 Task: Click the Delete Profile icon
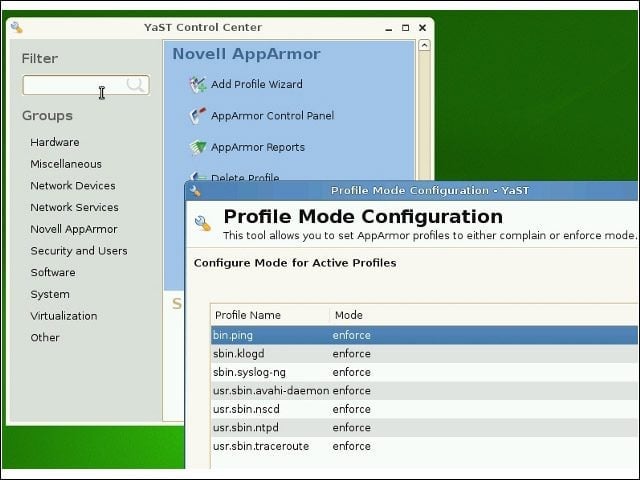click(198, 177)
